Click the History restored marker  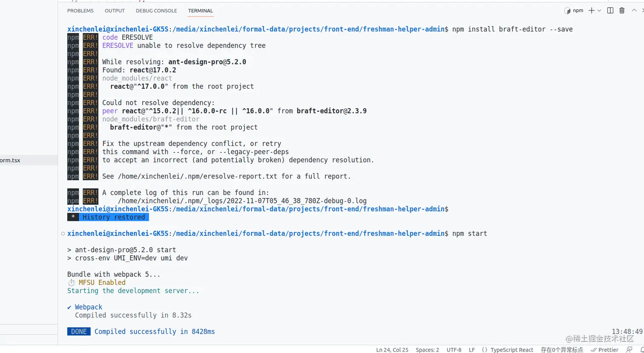click(108, 217)
